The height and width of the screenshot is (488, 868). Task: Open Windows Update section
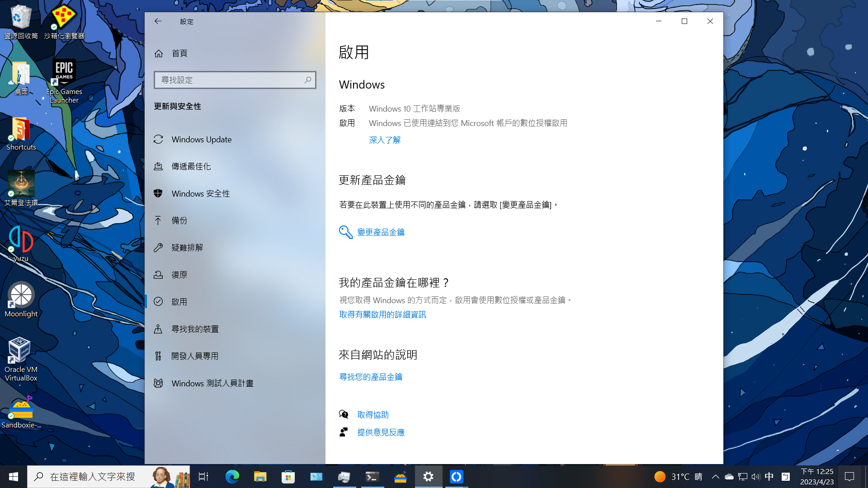pos(235,140)
